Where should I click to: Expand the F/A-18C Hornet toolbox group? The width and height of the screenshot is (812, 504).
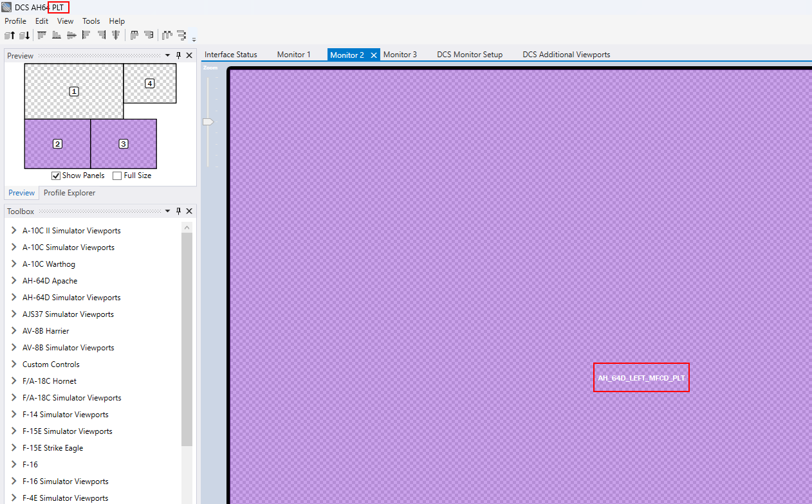pyautogui.click(x=14, y=381)
